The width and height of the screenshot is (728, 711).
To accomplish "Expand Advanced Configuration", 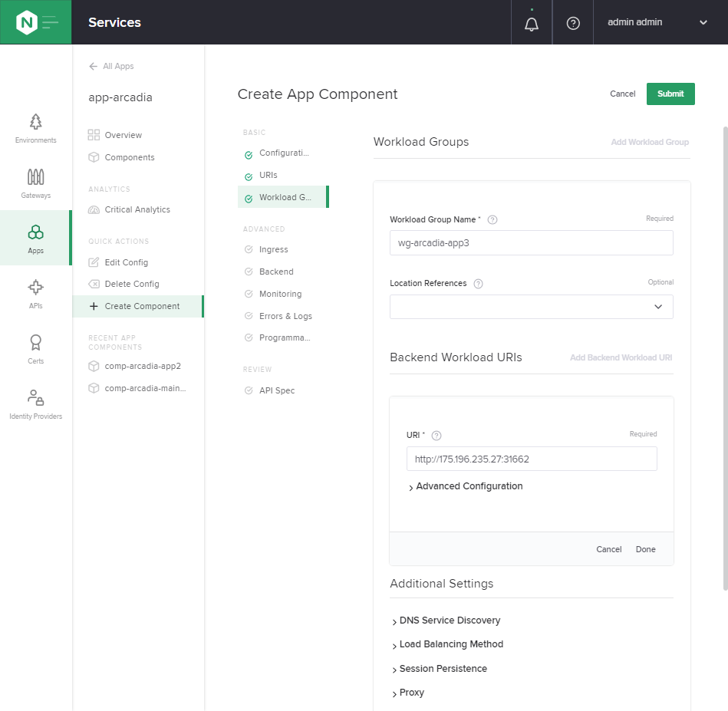I will point(465,486).
